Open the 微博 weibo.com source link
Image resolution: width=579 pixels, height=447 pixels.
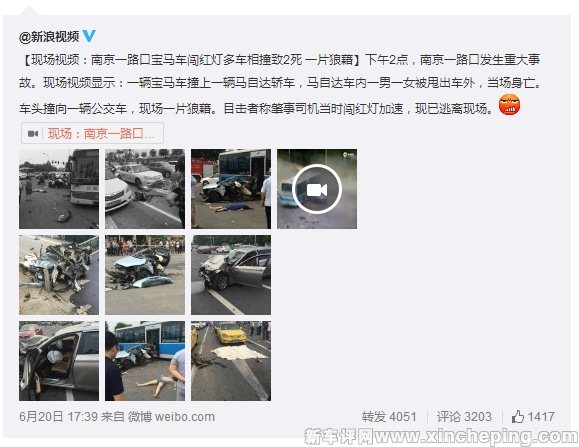point(171,417)
